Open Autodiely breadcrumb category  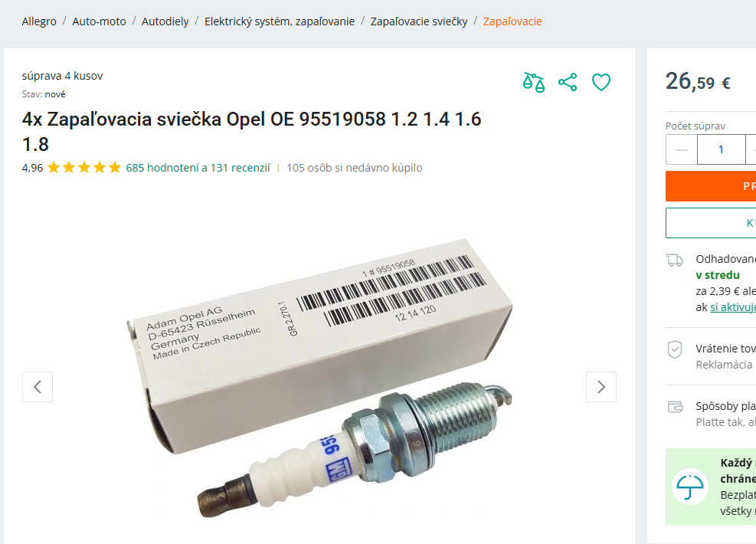[165, 21]
